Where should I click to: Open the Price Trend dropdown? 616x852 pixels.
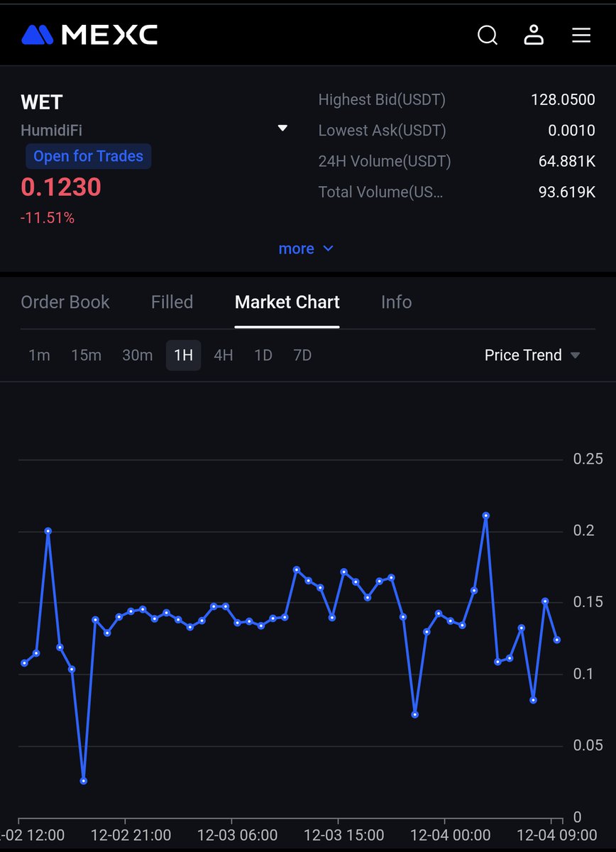pyautogui.click(x=532, y=355)
